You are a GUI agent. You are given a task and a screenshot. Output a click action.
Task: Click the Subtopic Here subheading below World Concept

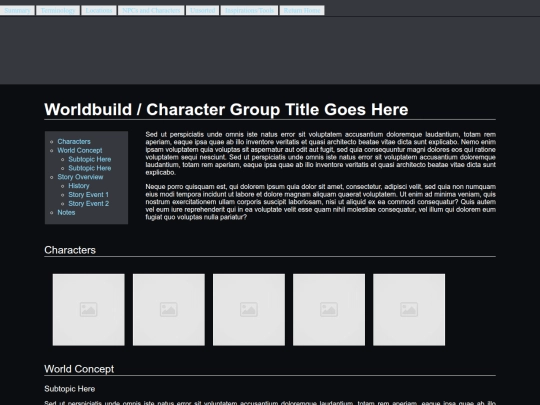coord(70,389)
